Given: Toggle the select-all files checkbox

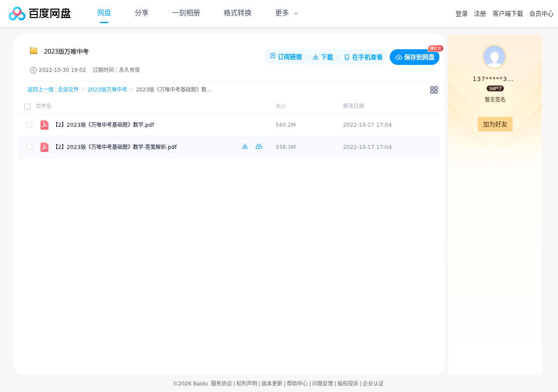Looking at the screenshot, I should coord(27,107).
